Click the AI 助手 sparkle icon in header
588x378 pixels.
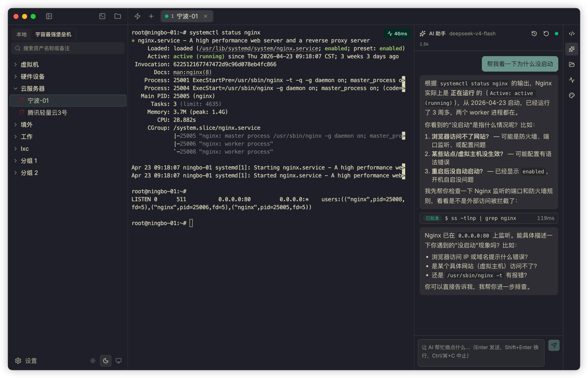tap(423, 34)
